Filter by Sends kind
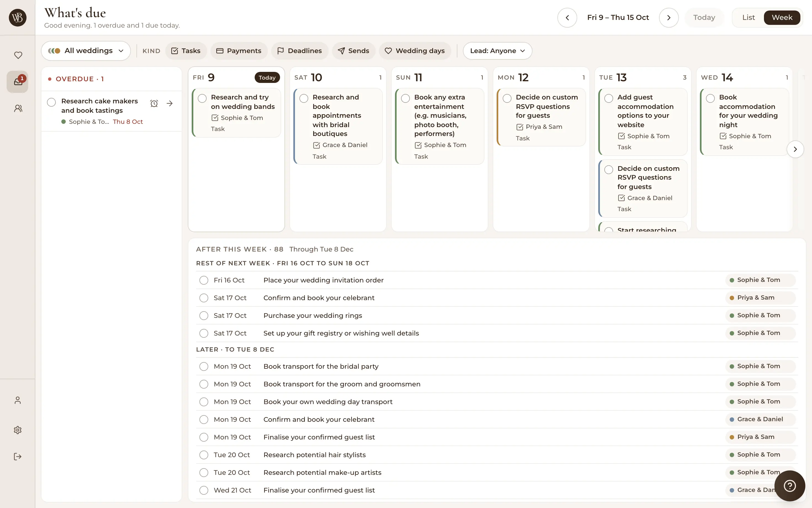The image size is (812, 508). (x=354, y=51)
